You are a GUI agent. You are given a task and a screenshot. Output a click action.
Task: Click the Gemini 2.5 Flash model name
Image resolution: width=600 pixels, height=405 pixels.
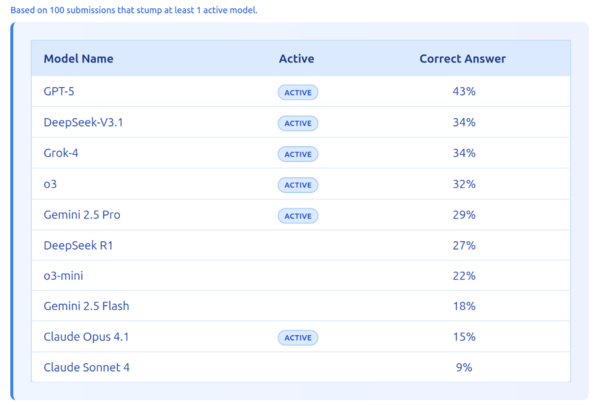point(86,306)
